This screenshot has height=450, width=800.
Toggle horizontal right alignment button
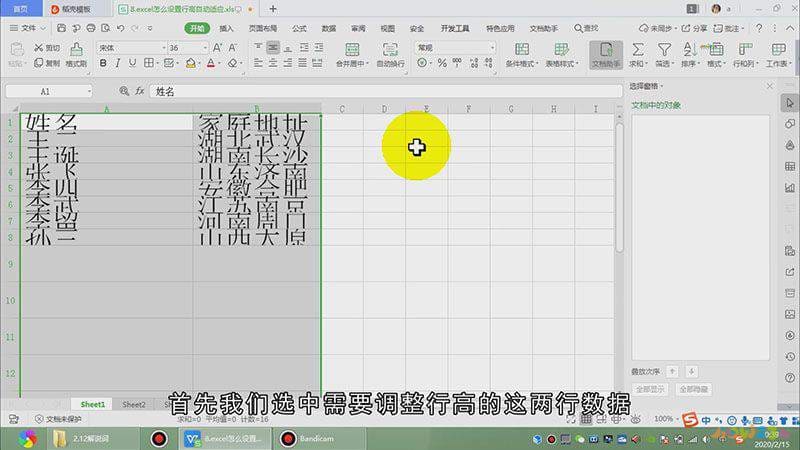(x=288, y=63)
